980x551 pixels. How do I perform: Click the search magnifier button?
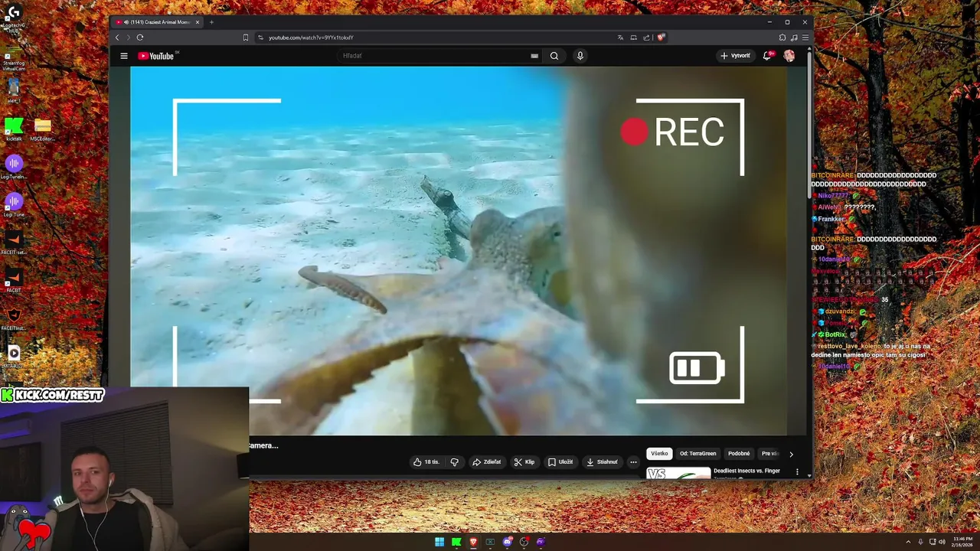[x=554, y=56]
